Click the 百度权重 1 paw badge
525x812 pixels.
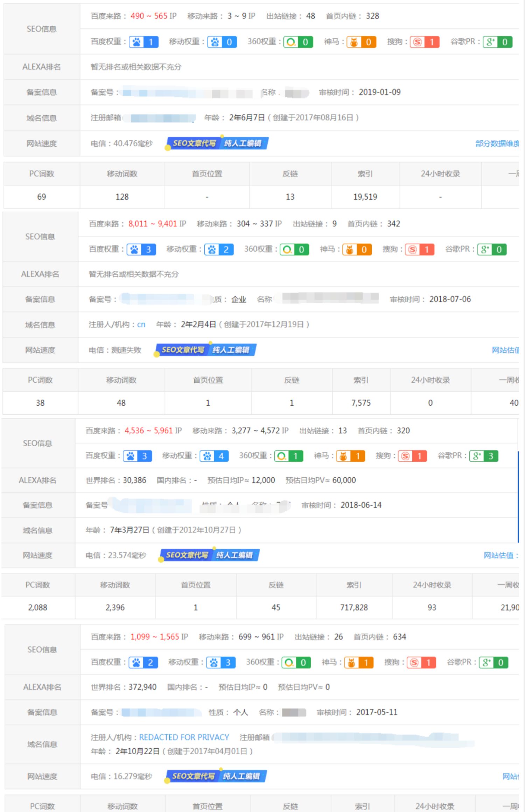(x=143, y=42)
